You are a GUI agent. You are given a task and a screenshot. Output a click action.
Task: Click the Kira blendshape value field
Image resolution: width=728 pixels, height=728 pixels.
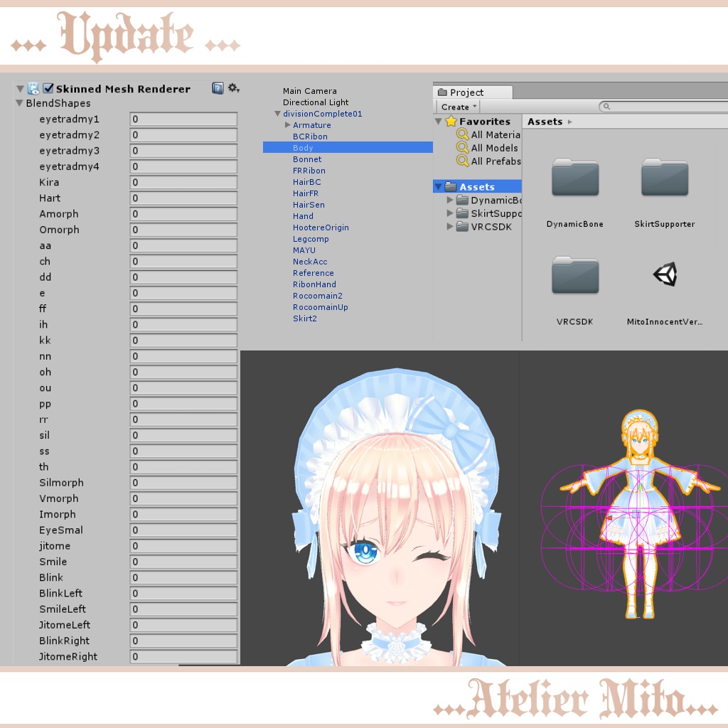tap(183, 182)
